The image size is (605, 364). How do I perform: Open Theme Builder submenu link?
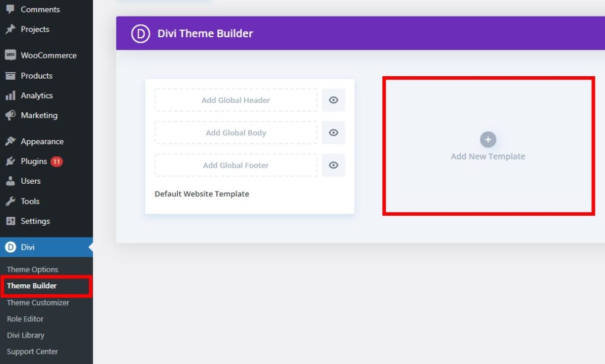click(32, 285)
